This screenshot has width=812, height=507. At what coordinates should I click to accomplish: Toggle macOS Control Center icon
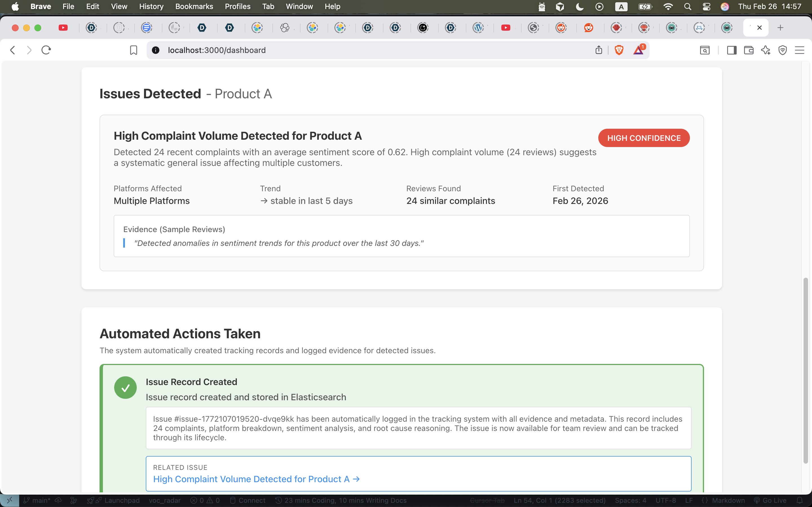coord(706,7)
